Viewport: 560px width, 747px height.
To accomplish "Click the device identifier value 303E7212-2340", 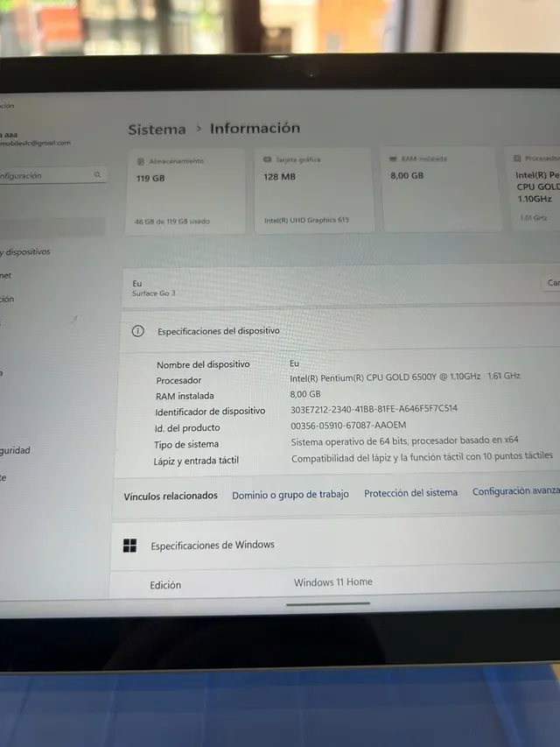I will pyautogui.click(x=374, y=409).
